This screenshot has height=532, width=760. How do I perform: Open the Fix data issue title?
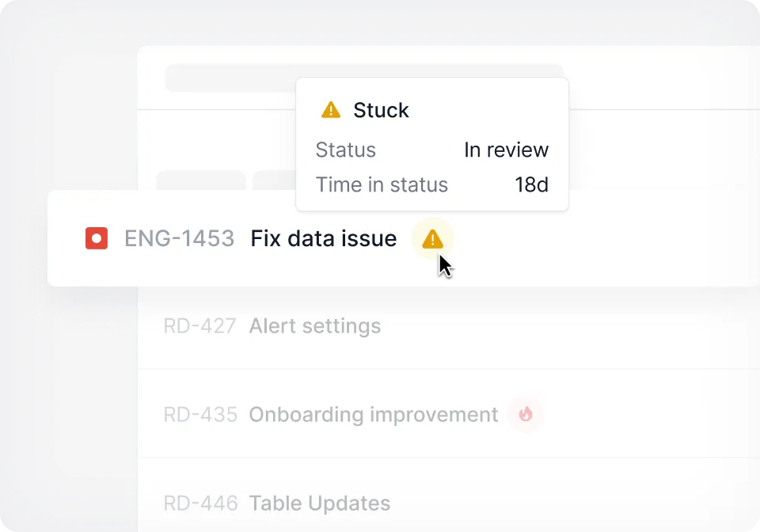point(323,238)
